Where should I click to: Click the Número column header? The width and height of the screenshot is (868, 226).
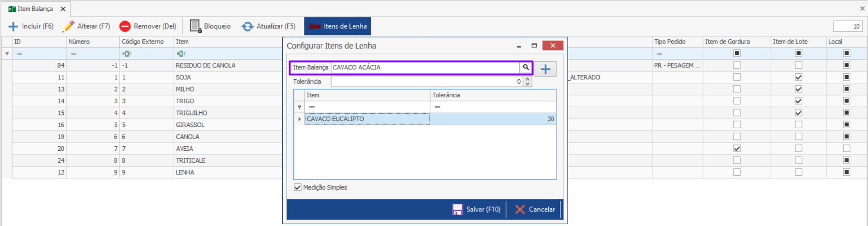[93, 42]
